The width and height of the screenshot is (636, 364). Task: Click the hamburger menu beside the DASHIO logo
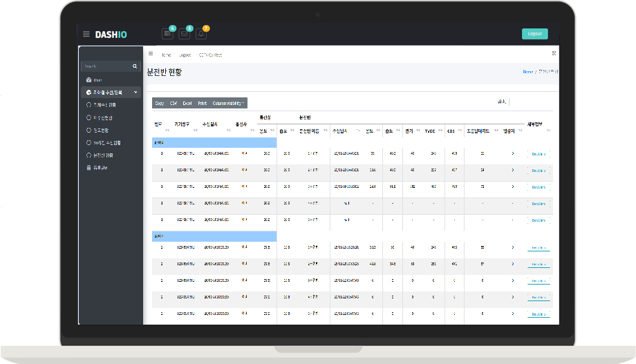point(86,34)
